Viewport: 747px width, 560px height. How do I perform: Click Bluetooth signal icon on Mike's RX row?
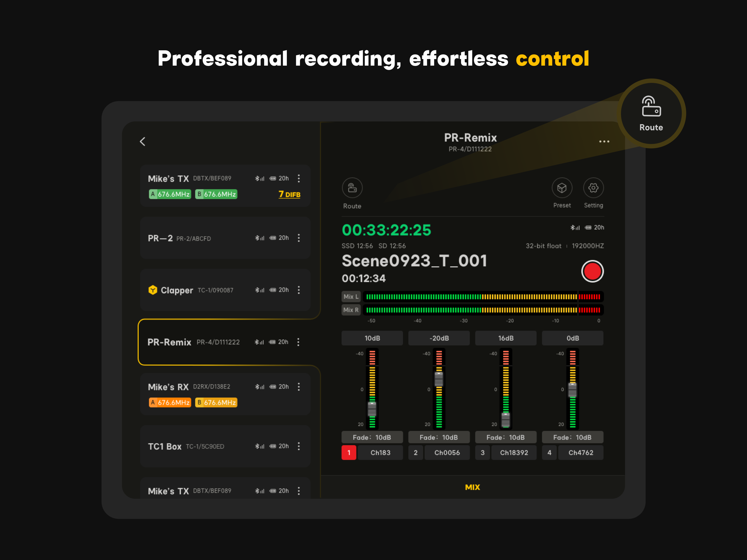point(259,387)
